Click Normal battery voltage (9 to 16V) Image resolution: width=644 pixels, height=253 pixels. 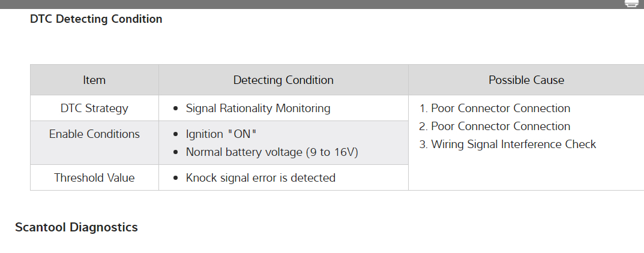pos(272,152)
